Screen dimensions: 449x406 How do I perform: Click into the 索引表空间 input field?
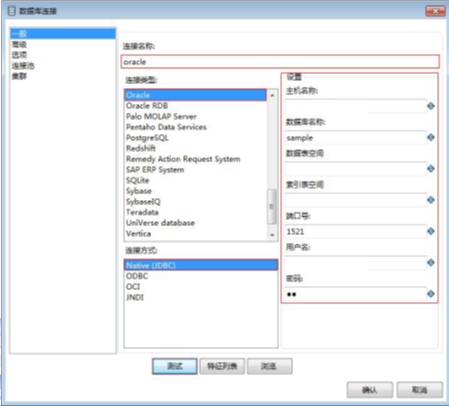(355, 200)
